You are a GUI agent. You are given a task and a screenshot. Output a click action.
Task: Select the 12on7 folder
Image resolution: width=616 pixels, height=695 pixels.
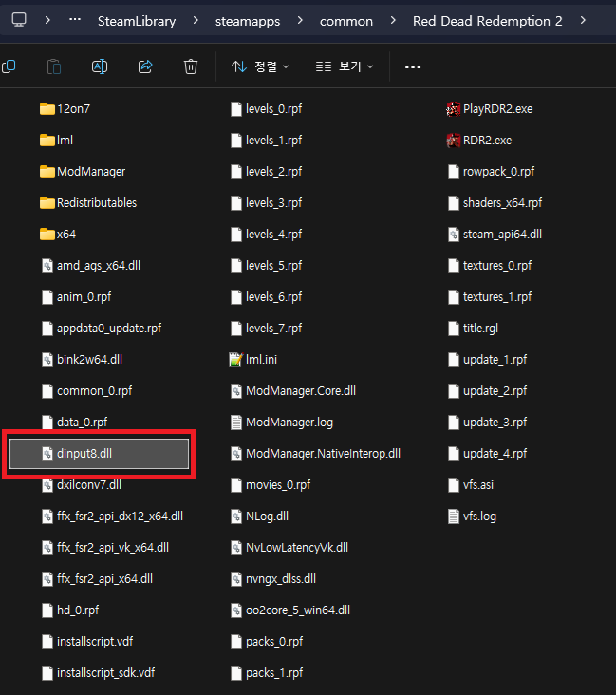pos(65,108)
